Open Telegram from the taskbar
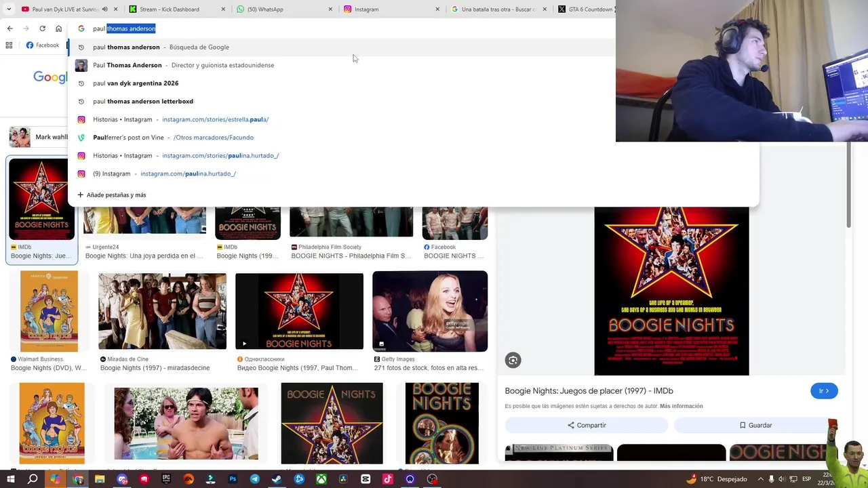The height and width of the screenshot is (488, 868). pos(255,479)
